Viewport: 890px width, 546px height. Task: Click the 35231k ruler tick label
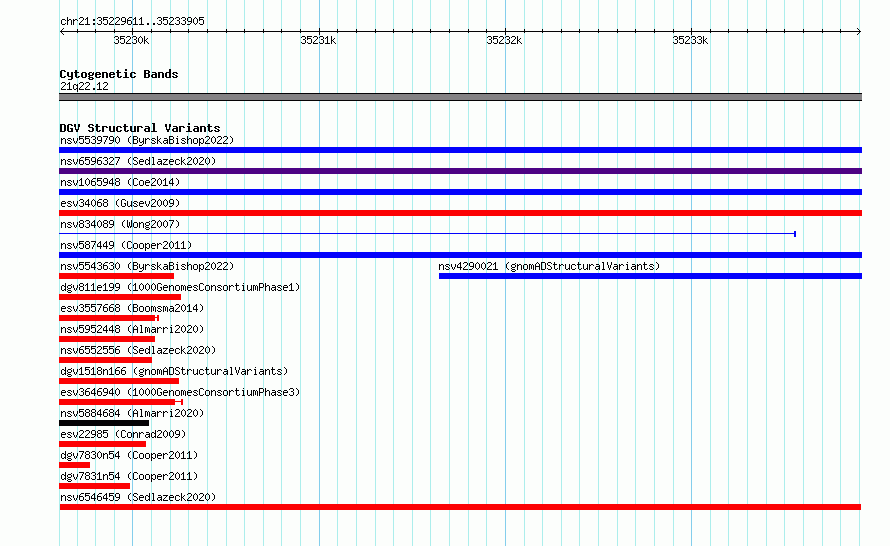[x=318, y=40]
